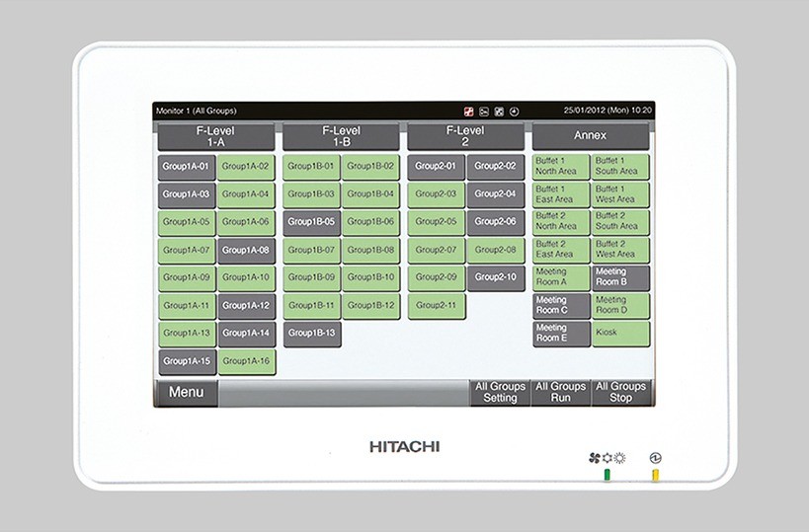
Task: Select Group1A-03 tile
Action: 187,195
